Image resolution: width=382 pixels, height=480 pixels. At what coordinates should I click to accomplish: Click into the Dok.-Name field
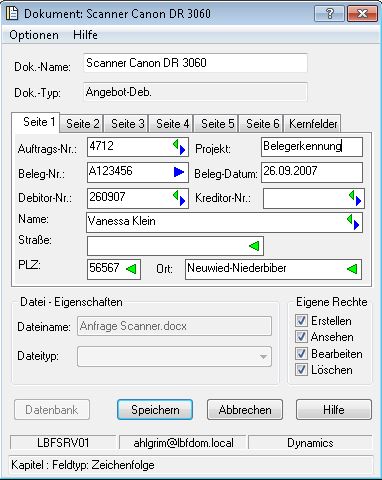tap(195, 63)
